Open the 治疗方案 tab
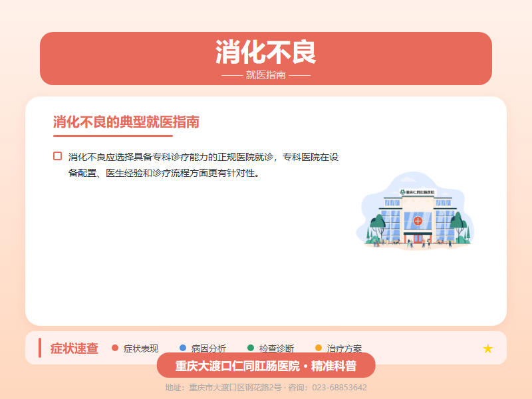532x399 pixels. [344, 348]
